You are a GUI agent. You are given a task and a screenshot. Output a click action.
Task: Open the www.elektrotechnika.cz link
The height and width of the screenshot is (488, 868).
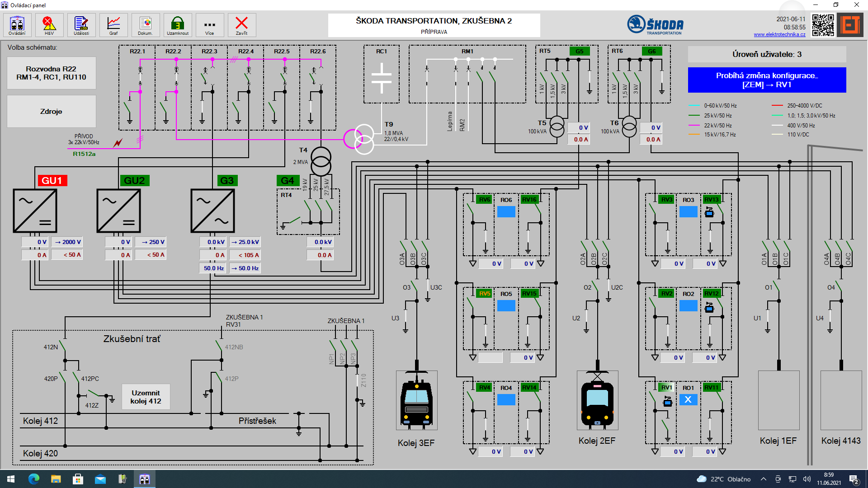tap(779, 34)
